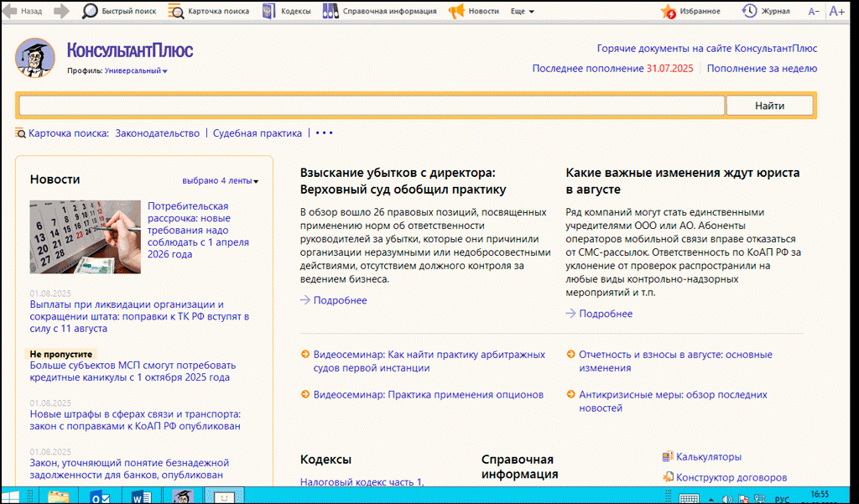Click bullet icon beside Антикризисные меры
Viewport: 859px width, 504px height.
point(570,394)
